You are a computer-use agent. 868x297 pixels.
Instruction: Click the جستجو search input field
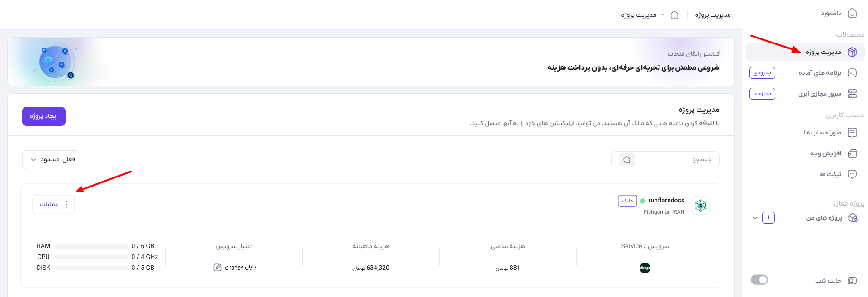pyautogui.click(x=665, y=160)
